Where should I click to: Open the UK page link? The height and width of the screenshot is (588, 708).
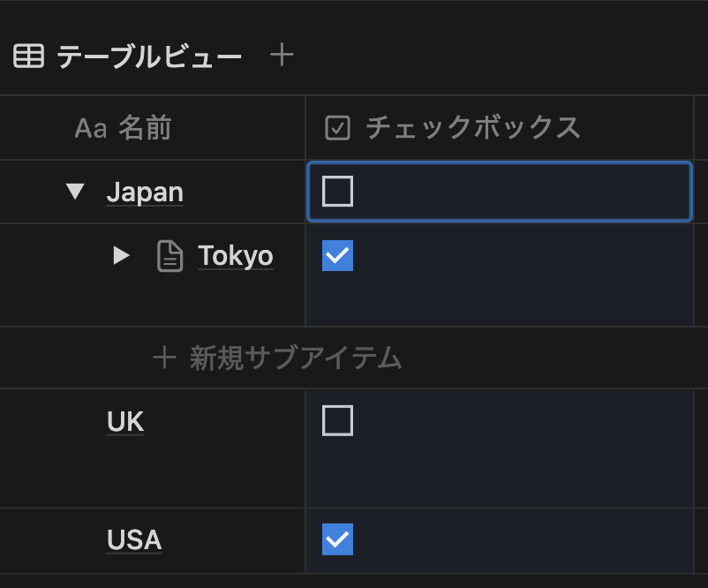pyautogui.click(x=124, y=422)
